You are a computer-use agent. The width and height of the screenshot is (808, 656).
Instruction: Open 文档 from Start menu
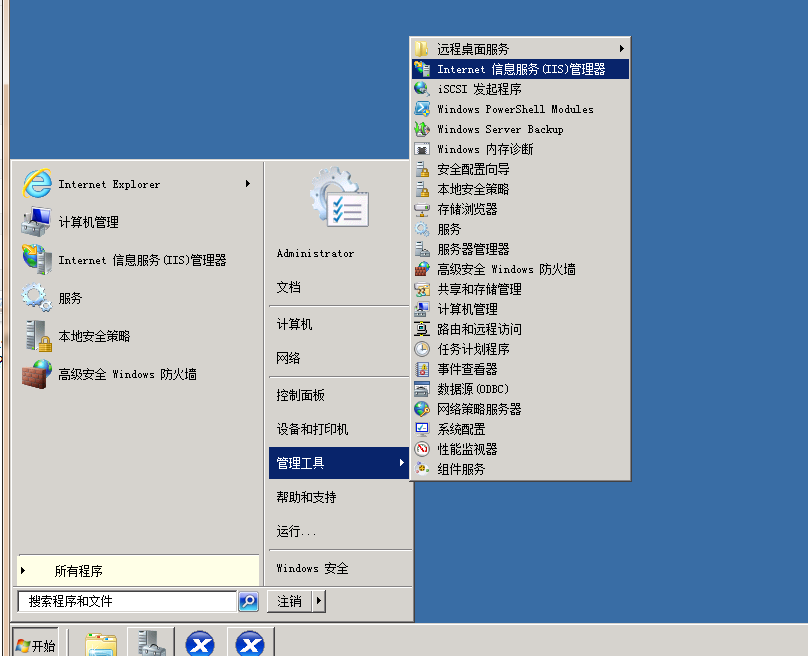click(x=339, y=287)
